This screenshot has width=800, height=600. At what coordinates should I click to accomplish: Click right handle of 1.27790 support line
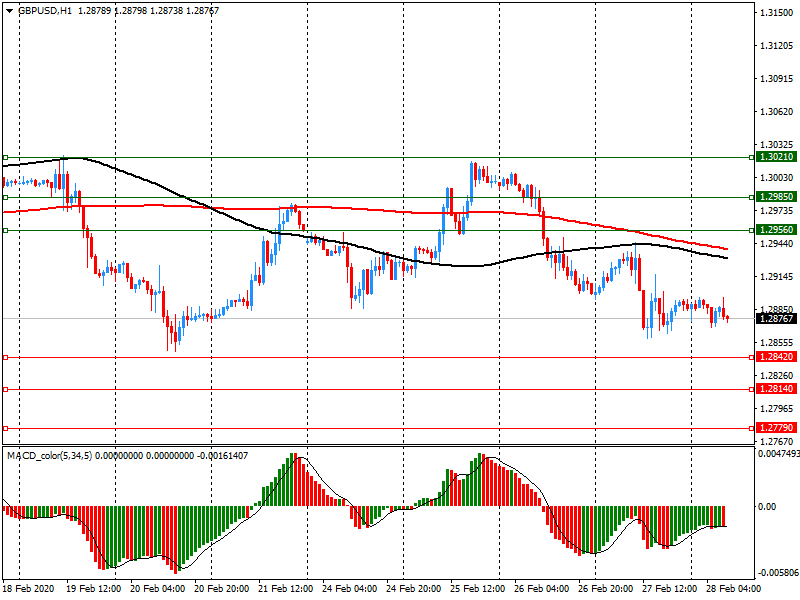(752, 429)
